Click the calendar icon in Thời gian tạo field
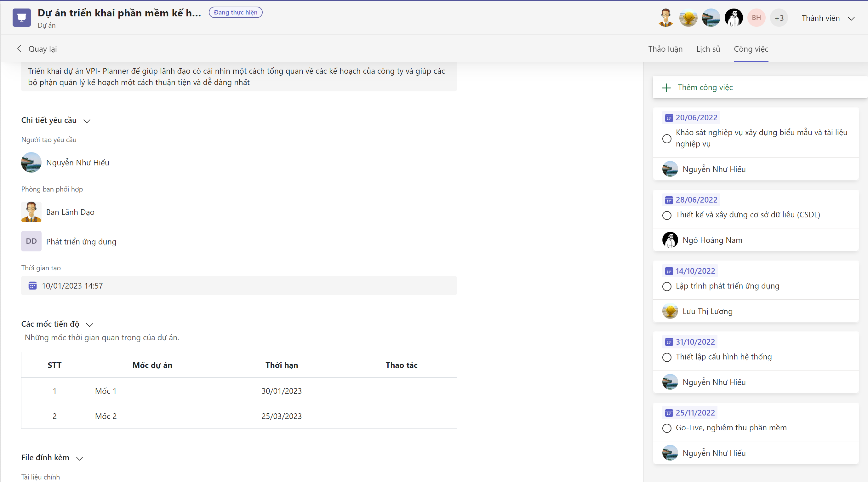This screenshot has height=482, width=868. (x=32, y=286)
